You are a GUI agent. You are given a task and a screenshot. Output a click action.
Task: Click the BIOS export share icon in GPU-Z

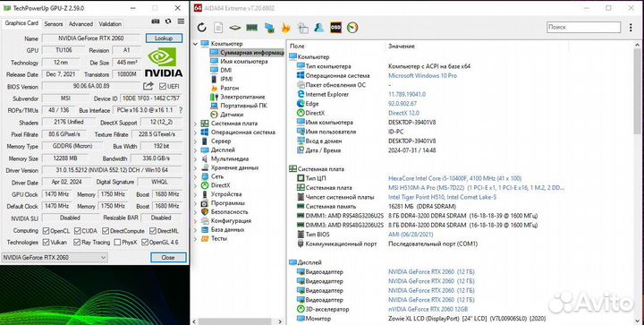pyautogui.click(x=148, y=86)
